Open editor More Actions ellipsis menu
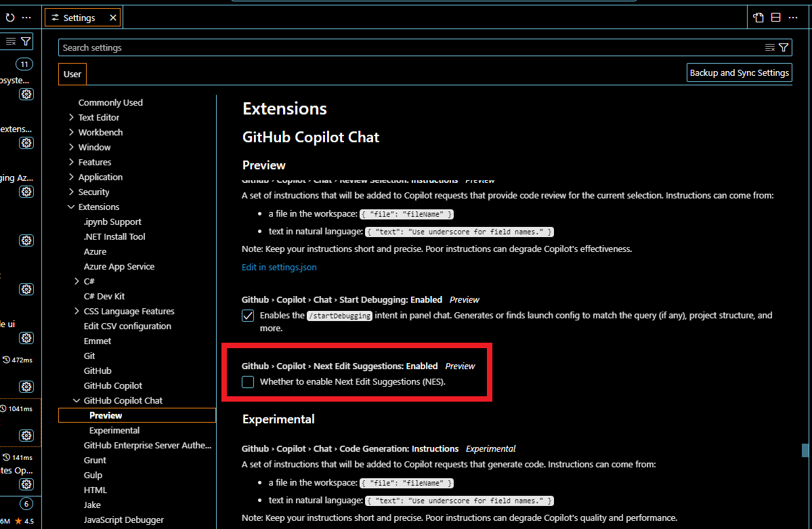The width and height of the screenshot is (812, 529). (793, 17)
